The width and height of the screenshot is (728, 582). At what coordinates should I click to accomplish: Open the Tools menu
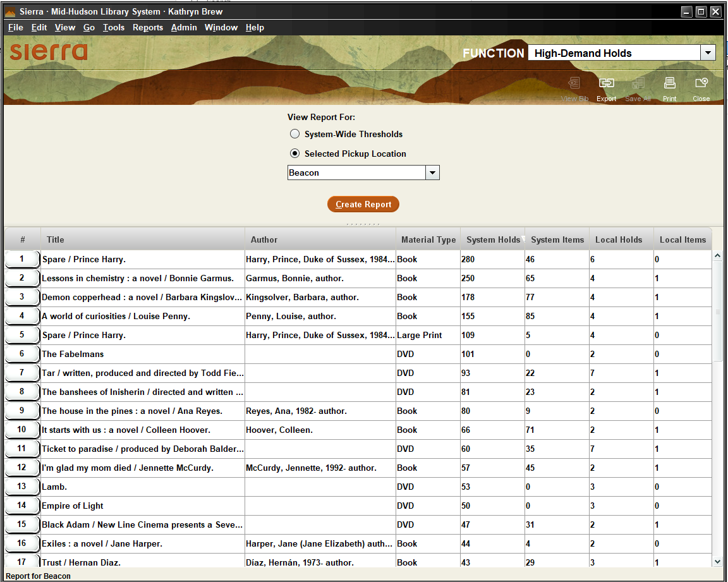click(114, 27)
